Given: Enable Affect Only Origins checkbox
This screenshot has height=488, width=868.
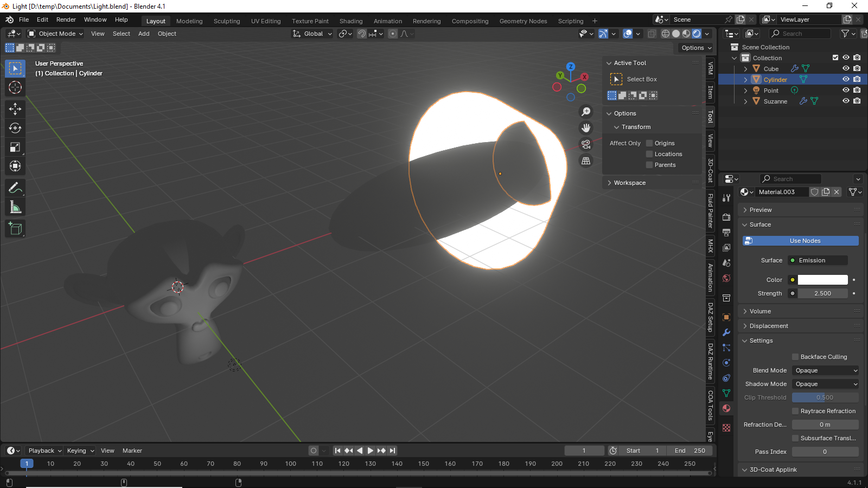Looking at the screenshot, I should tap(649, 143).
